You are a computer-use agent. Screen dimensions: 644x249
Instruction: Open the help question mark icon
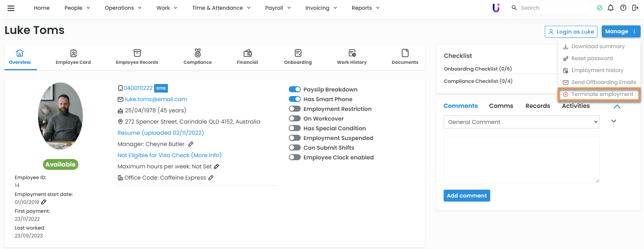click(623, 8)
